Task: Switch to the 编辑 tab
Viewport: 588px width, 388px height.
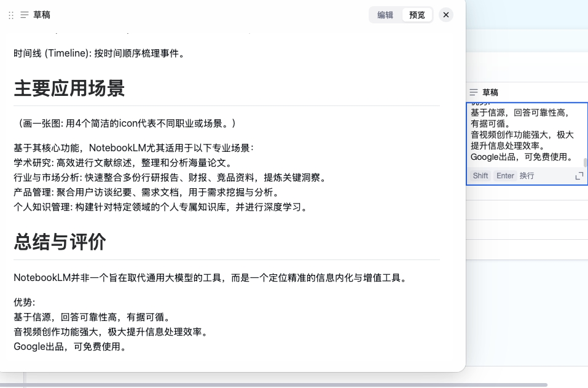Action: pos(385,15)
